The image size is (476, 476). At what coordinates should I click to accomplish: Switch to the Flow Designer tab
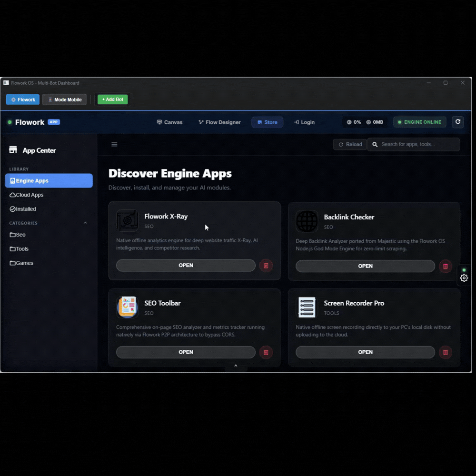tap(219, 122)
